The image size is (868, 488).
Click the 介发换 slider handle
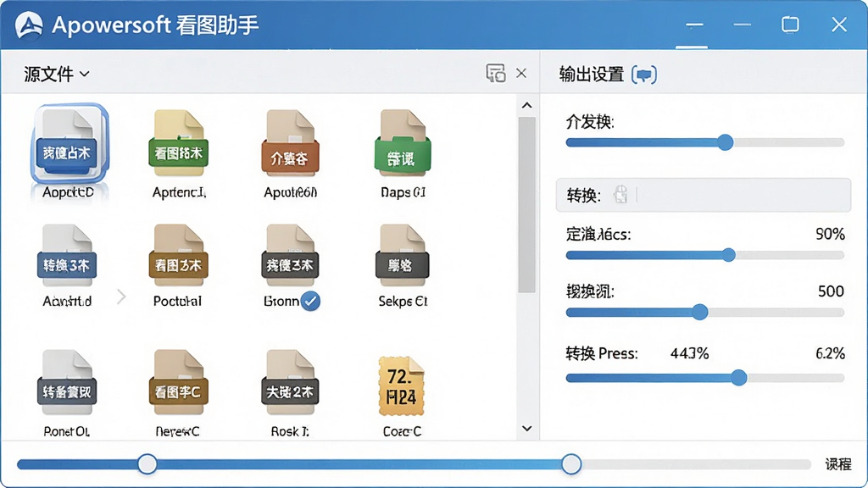(x=726, y=142)
